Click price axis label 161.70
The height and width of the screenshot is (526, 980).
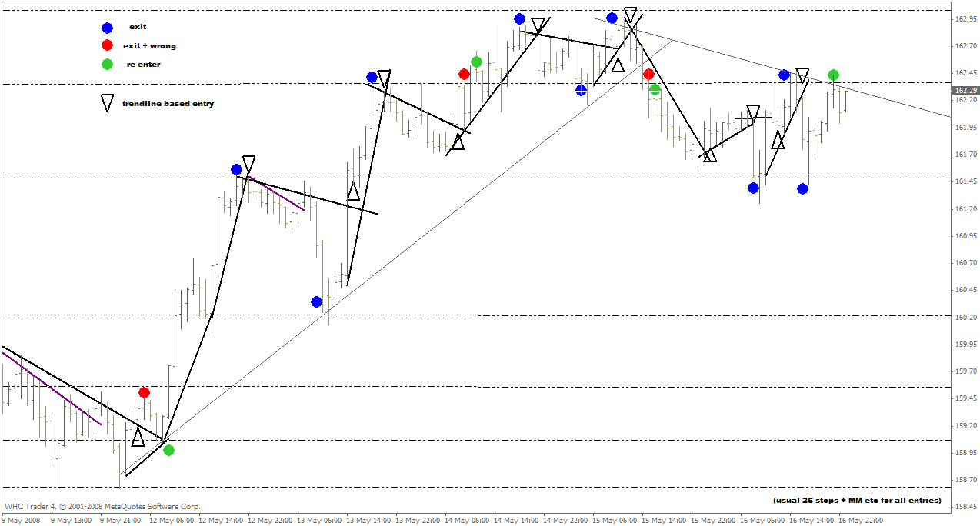click(965, 155)
